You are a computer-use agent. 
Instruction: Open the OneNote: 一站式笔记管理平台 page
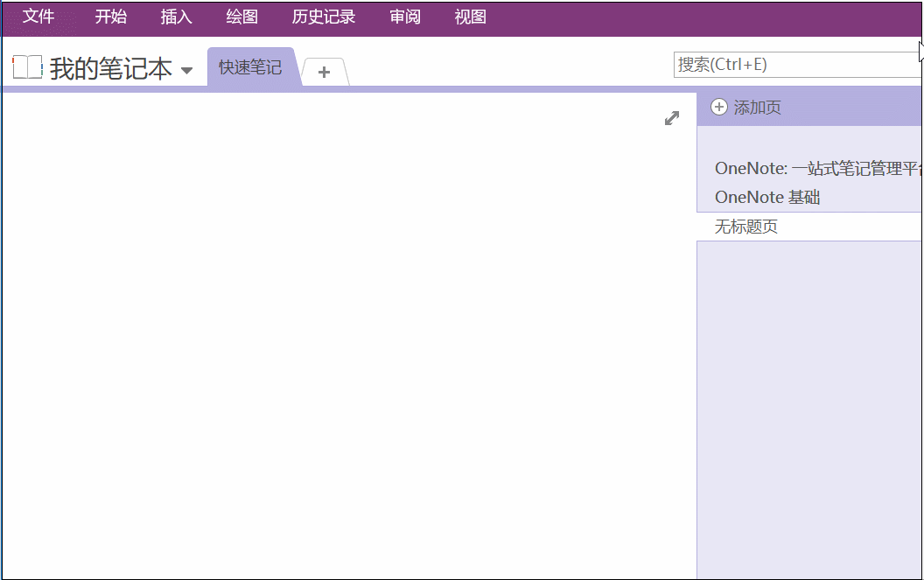point(815,169)
